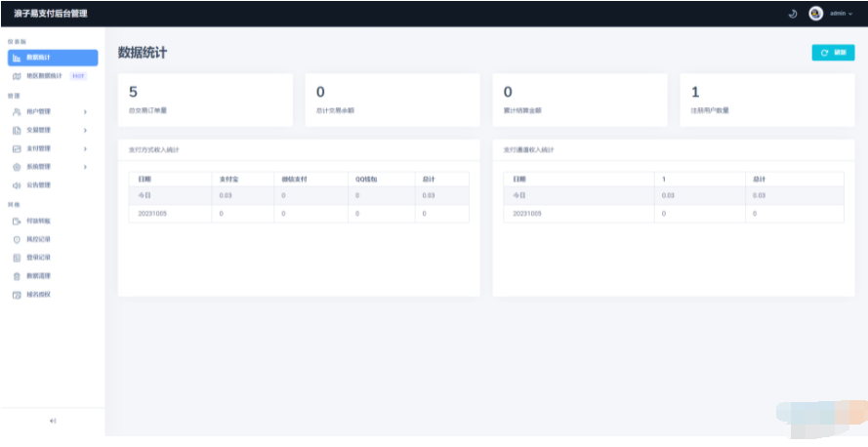
Task: Click the 公告管理 speaker icon
Action: [x=17, y=184]
